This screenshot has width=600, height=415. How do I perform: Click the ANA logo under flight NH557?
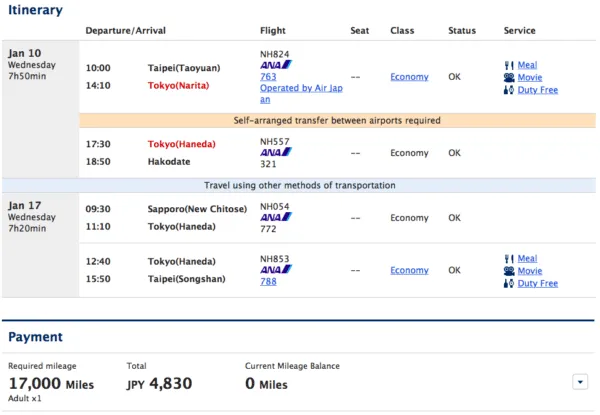(x=276, y=152)
